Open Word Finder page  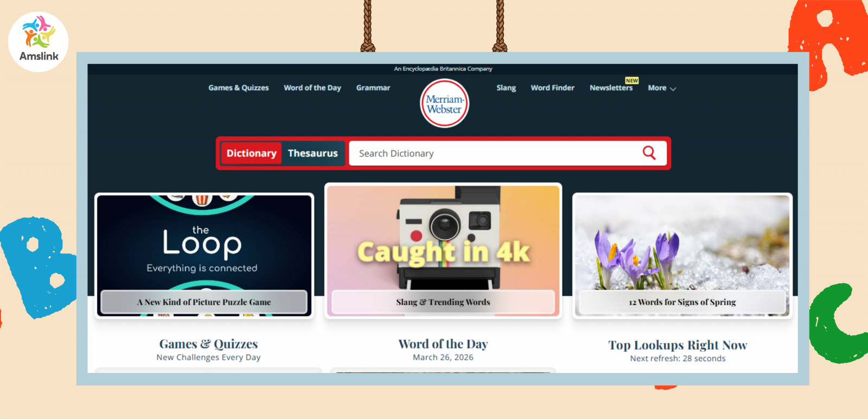(552, 88)
